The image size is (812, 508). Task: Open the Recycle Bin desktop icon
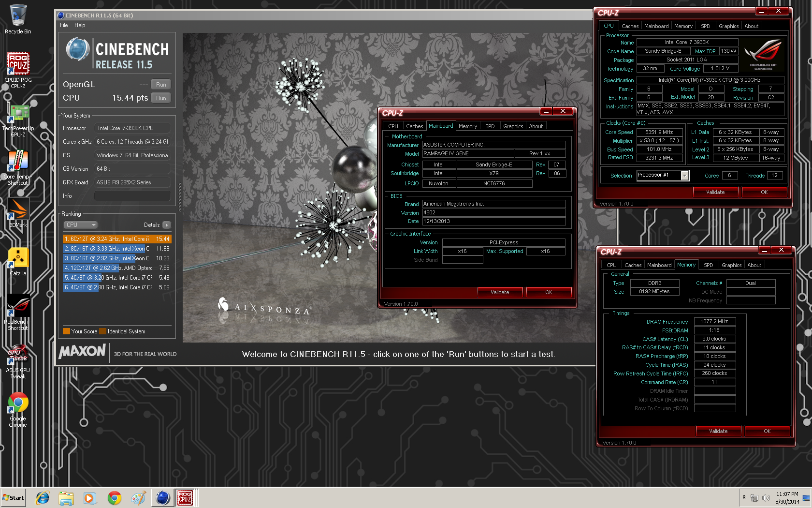click(x=18, y=19)
